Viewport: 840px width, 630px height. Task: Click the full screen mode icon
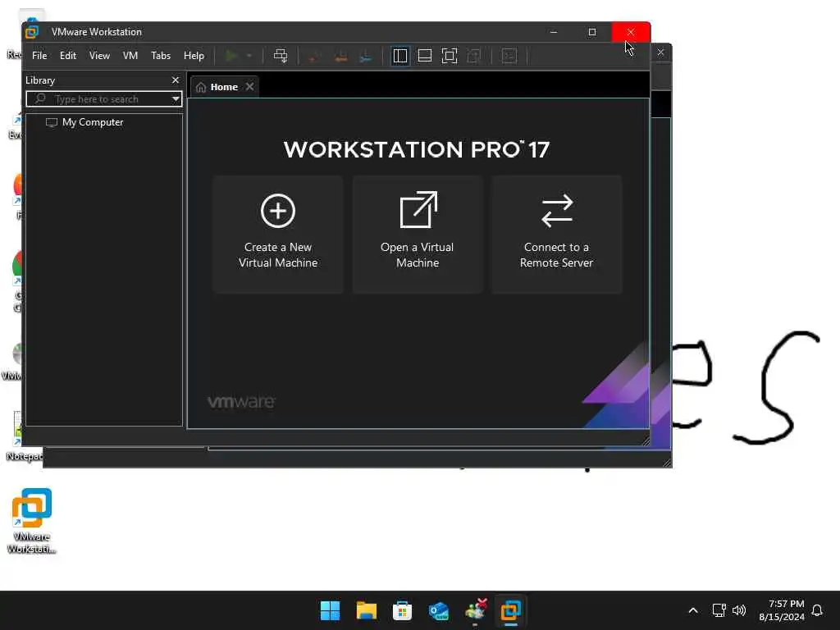coord(450,56)
